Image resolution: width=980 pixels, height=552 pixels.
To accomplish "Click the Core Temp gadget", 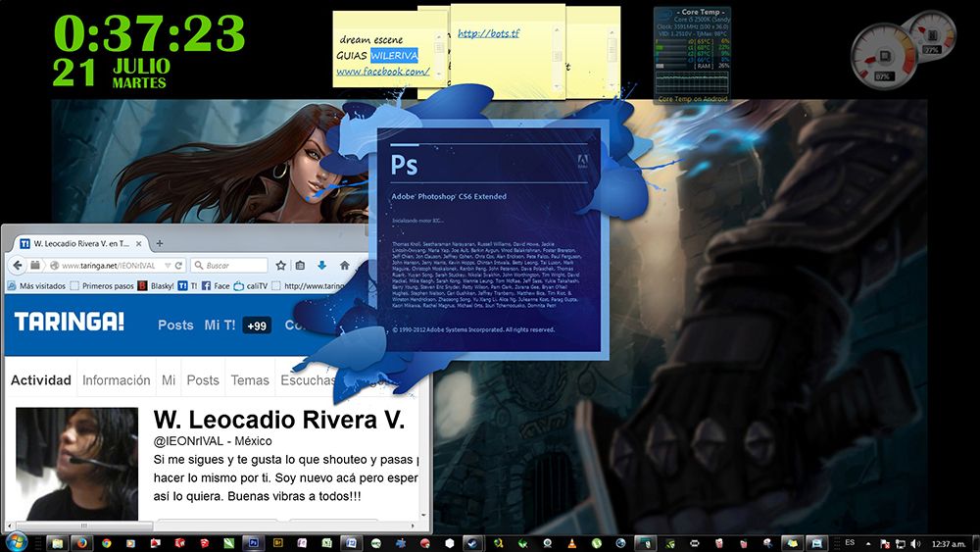I will point(692,54).
